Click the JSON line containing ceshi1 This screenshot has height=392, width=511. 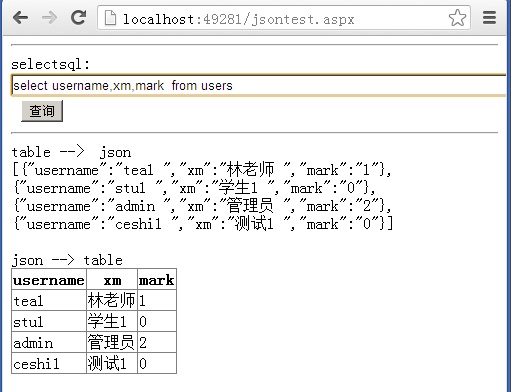pos(203,224)
